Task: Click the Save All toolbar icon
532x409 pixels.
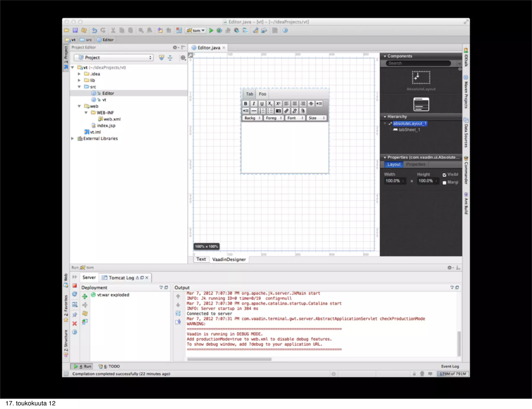Action: [75, 30]
